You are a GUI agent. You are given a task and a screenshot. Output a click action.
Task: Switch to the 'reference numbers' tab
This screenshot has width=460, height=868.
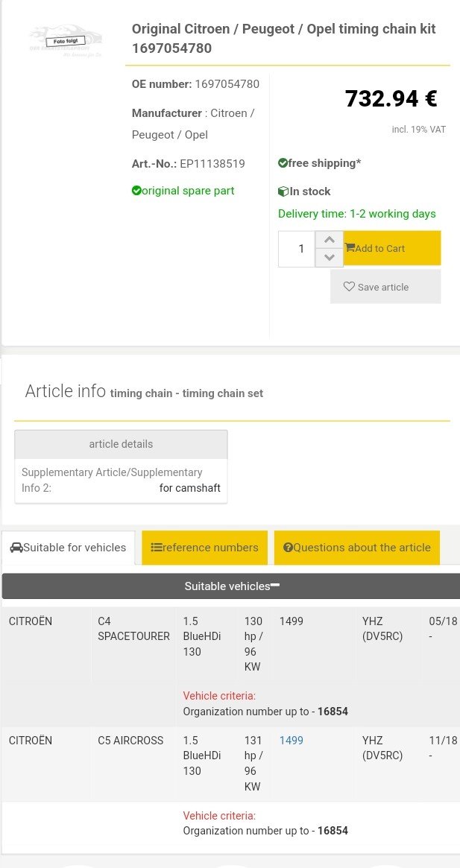pos(204,548)
